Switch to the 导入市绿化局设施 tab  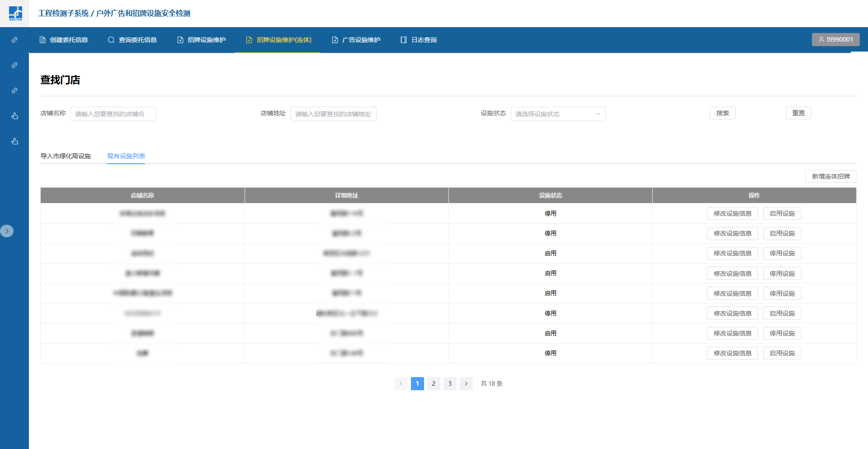[66, 156]
